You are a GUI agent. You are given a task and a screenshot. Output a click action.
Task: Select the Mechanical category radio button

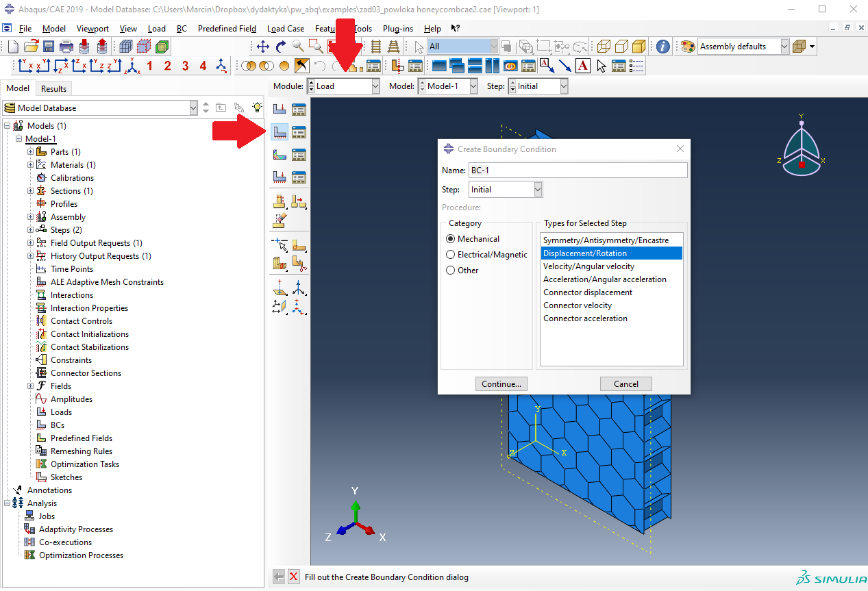450,239
